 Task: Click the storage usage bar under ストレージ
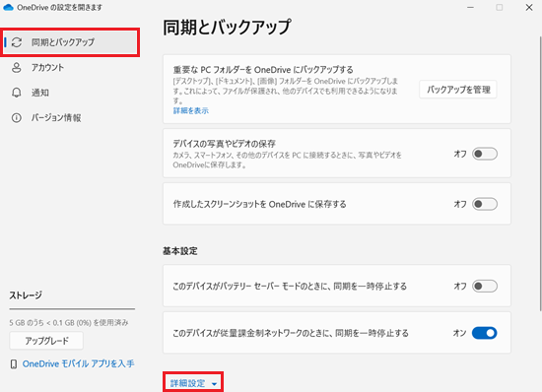click(72, 309)
